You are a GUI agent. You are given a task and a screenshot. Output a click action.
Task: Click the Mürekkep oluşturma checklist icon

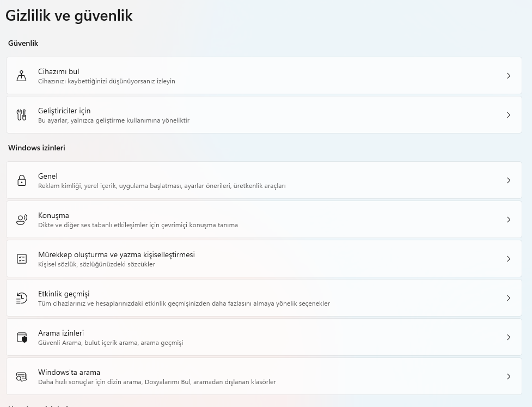pyautogui.click(x=22, y=259)
